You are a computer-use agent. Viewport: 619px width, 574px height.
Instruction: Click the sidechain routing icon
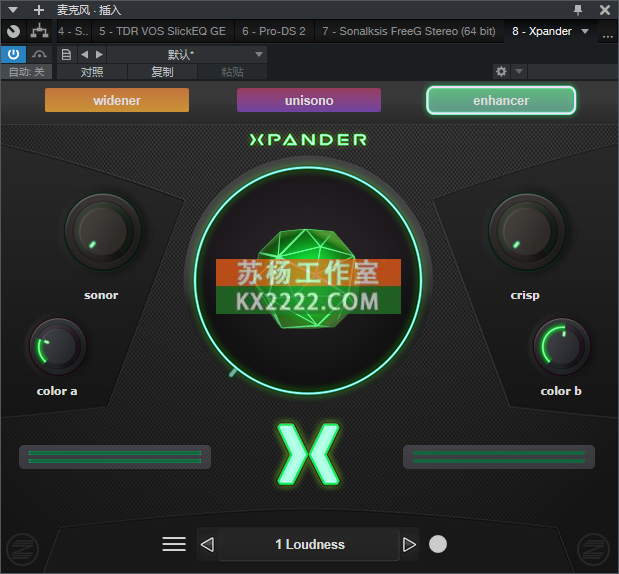(39, 31)
